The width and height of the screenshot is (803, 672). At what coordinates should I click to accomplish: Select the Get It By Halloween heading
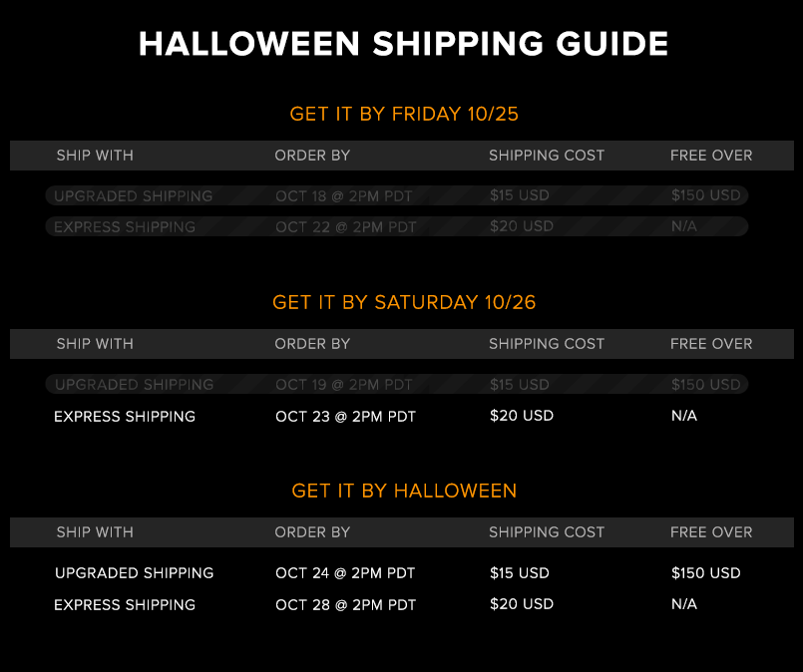coord(404,491)
